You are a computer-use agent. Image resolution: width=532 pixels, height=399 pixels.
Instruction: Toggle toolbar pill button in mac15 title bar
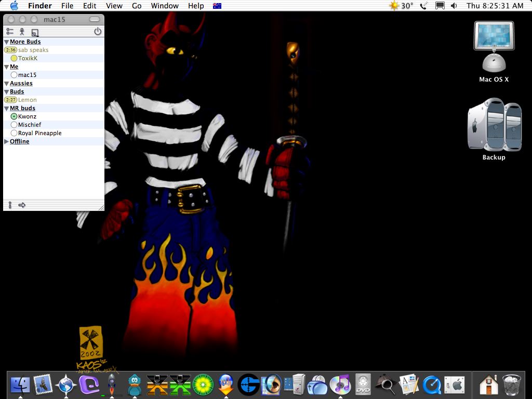point(95,19)
